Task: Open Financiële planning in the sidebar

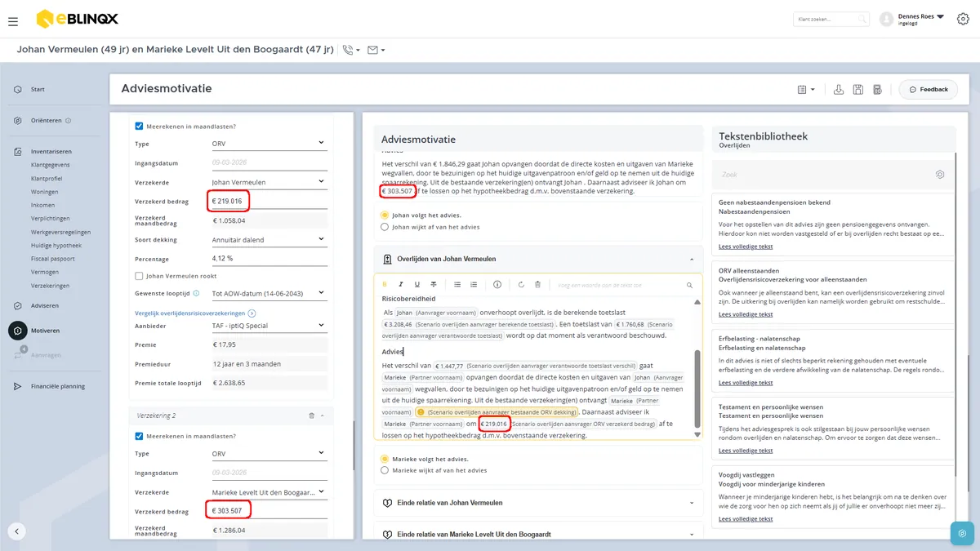Action: (x=57, y=386)
